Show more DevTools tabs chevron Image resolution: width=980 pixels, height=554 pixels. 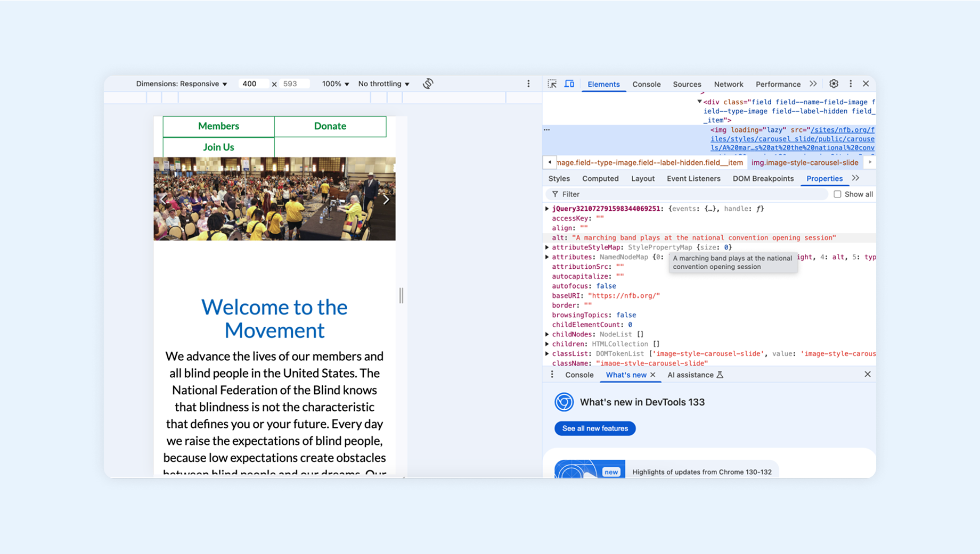pyautogui.click(x=813, y=84)
